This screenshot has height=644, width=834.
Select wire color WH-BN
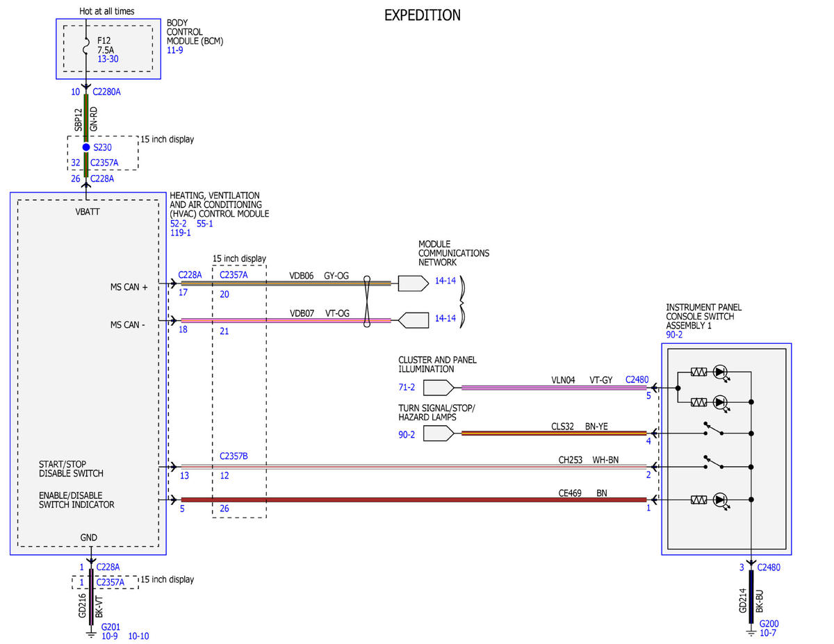(x=605, y=460)
